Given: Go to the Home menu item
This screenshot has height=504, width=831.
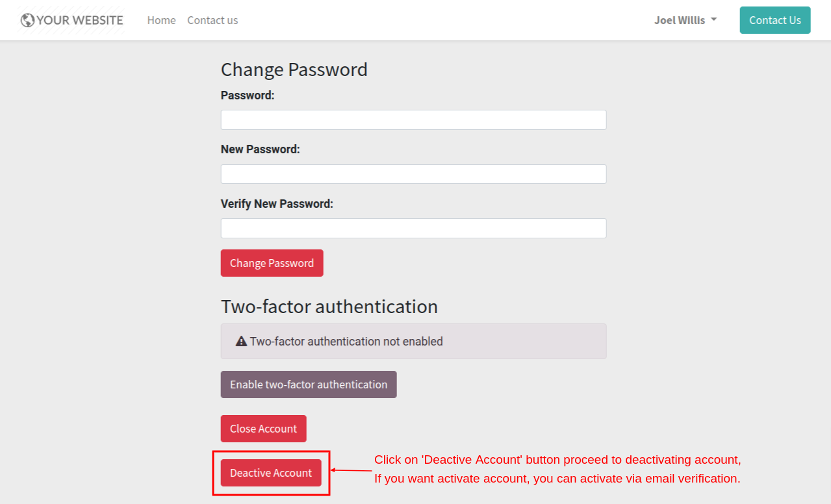Looking at the screenshot, I should pyautogui.click(x=161, y=20).
